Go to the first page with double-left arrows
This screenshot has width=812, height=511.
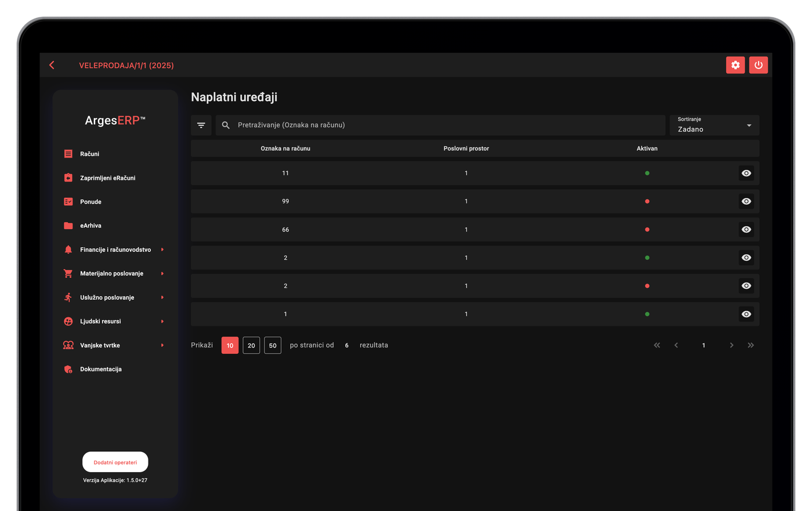pos(657,345)
